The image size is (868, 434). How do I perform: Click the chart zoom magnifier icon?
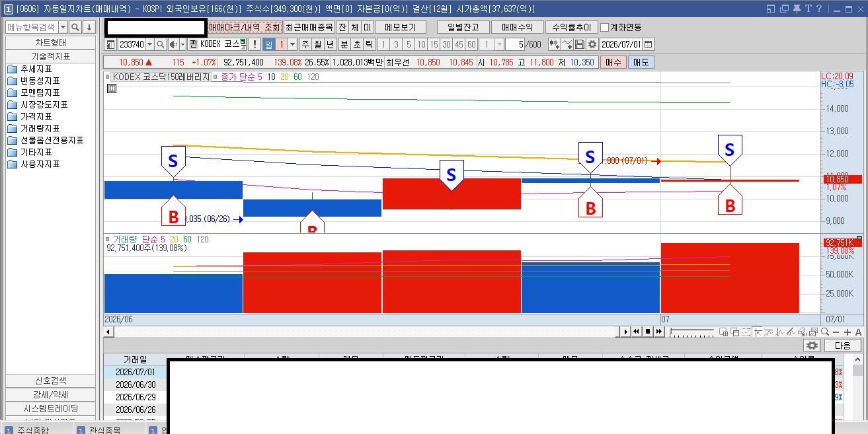pos(824,332)
